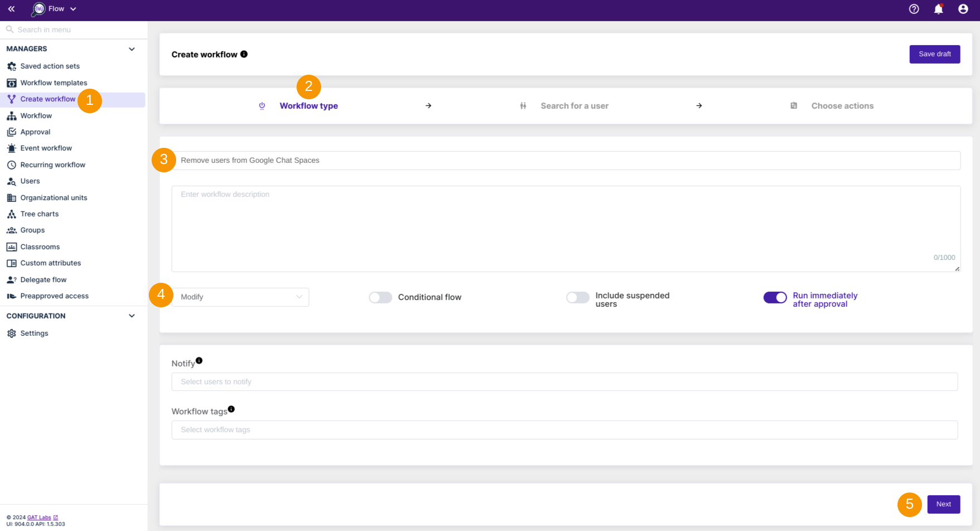This screenshot has width=980, height=531.
Task: Click description textarea resize handle
Action: click(957, 269)
